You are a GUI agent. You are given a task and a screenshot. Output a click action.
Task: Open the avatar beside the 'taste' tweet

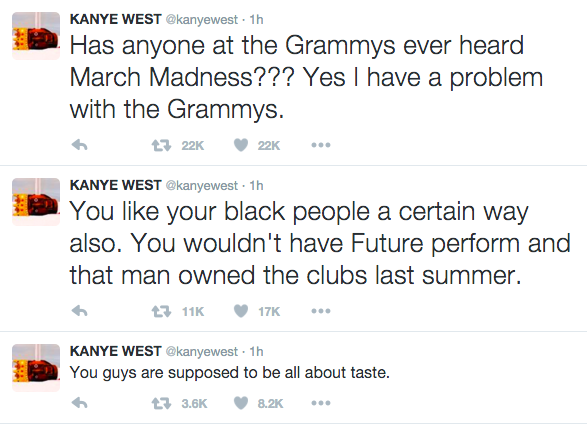(x=36, y=368)
